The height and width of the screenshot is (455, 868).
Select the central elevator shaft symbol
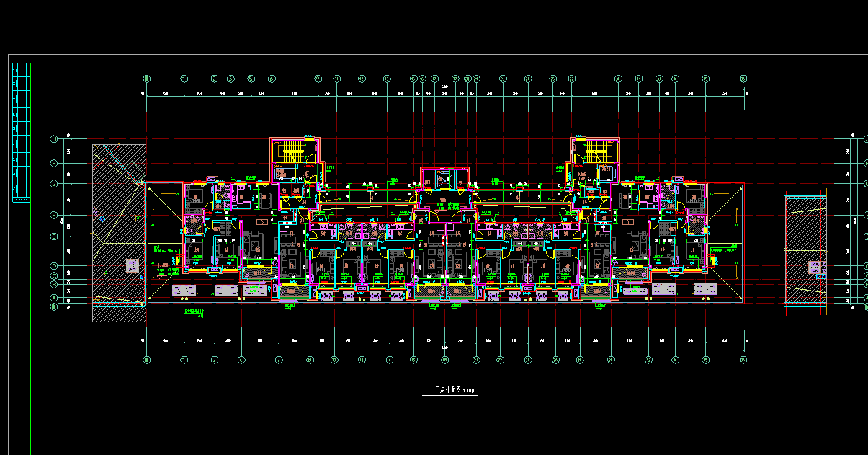tap(444, 179)
